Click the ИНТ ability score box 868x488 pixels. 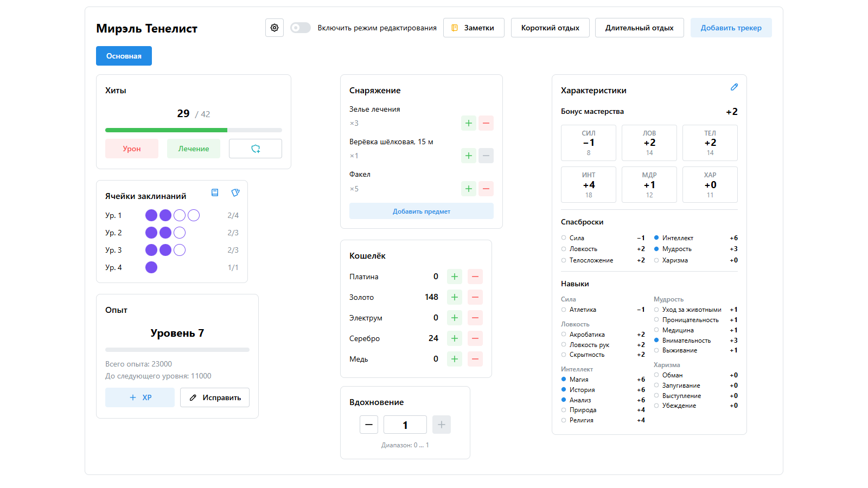[x=589, y=184]
